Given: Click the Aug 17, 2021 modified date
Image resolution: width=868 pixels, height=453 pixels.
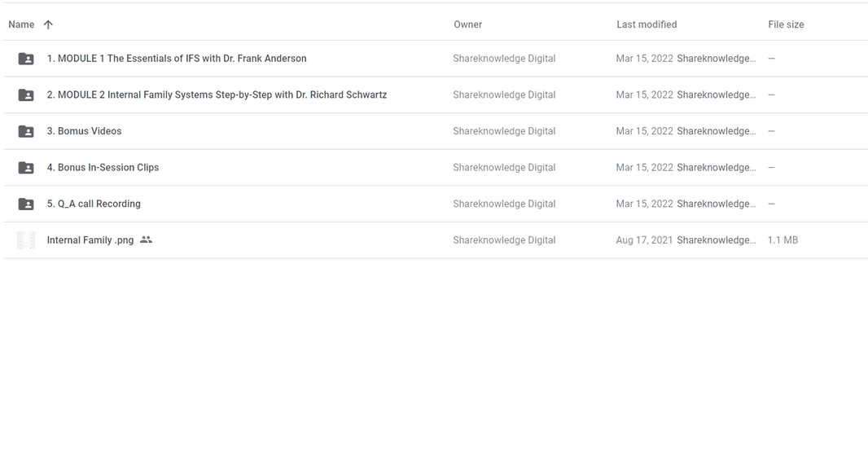Looking at the screenshot, I should point(644,240).
